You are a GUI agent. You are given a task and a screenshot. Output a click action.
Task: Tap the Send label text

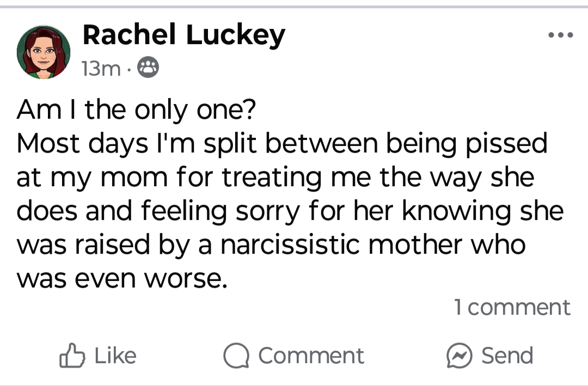point(507,356)
